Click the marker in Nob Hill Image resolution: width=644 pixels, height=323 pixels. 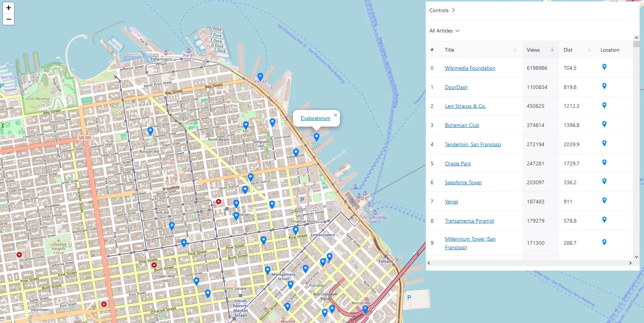tap(172, 226)
